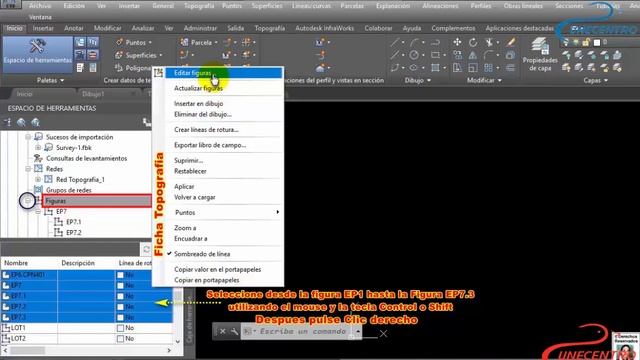Select the Fillet tool in Modificar
640x360 pixels.
pos(489,55)
